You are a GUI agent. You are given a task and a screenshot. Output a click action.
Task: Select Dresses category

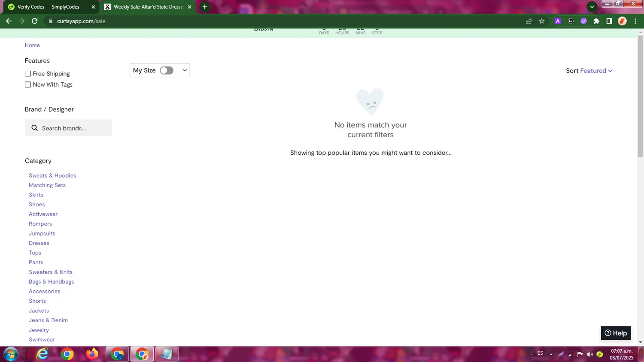[39, 243]
